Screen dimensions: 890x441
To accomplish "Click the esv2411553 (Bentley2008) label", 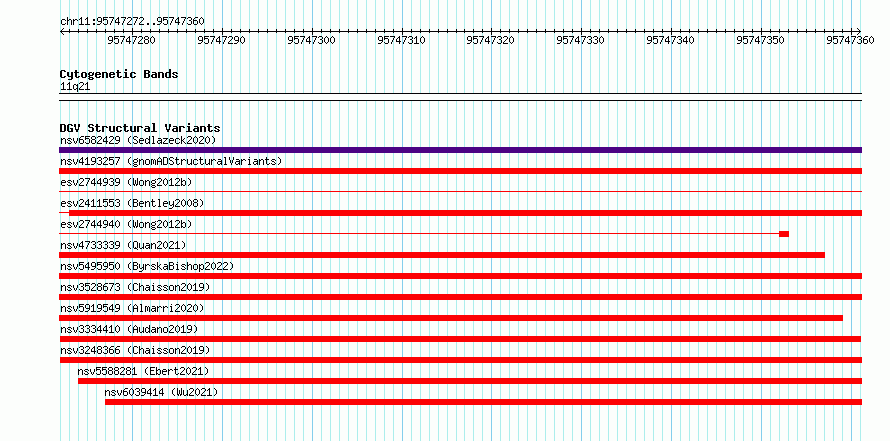I will tap(132, 203).
